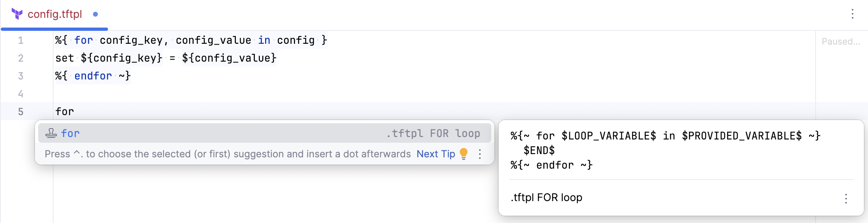
Task: Click the 'endfor' keyword on line 3
Action: click(93, 76)
